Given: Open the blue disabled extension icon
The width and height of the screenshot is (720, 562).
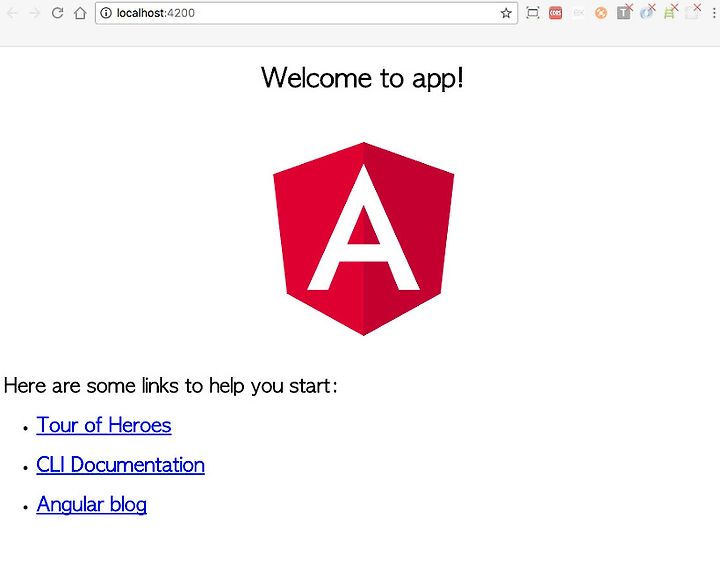Looking at the screenshot, I should tap(647, 12).
